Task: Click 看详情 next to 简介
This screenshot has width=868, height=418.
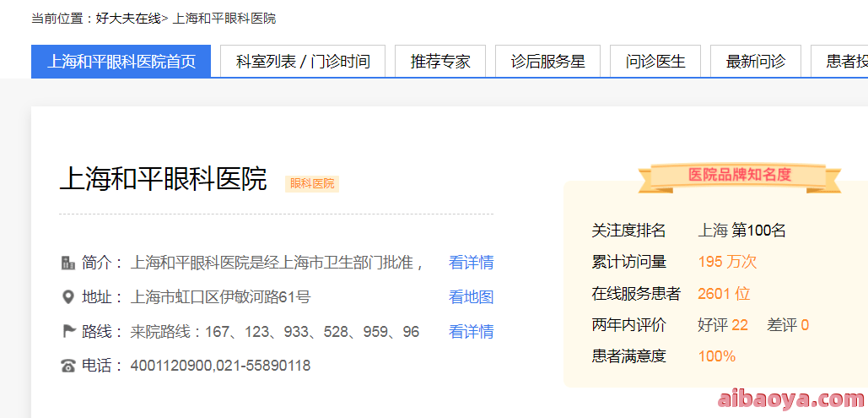Action: [x=471, y=263]
